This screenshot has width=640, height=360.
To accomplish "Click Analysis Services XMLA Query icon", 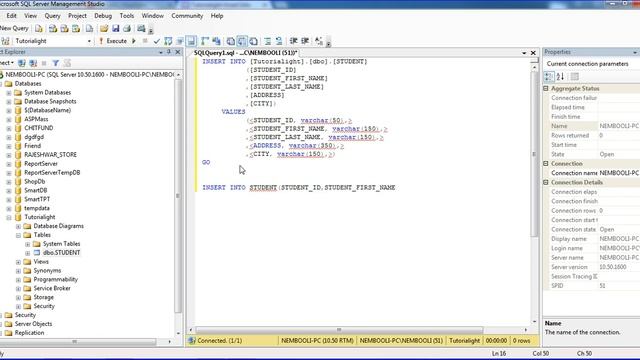I will pyautogui.click(x=76, y=29).
